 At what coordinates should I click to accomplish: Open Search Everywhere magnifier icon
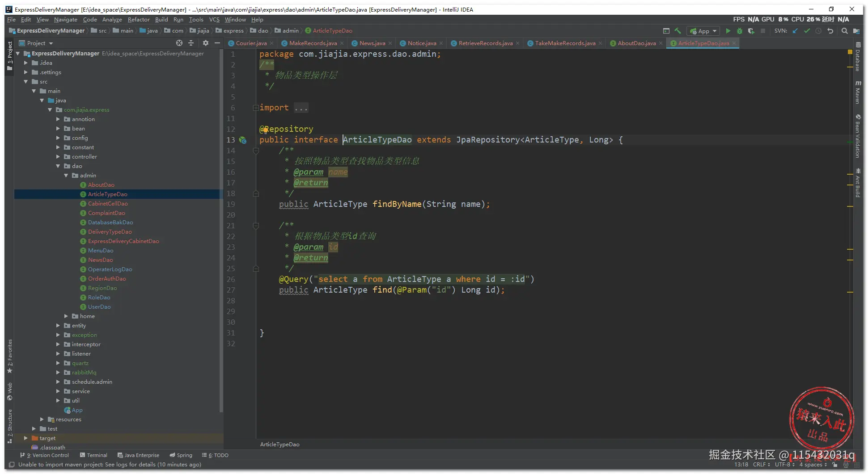[844, 31]
